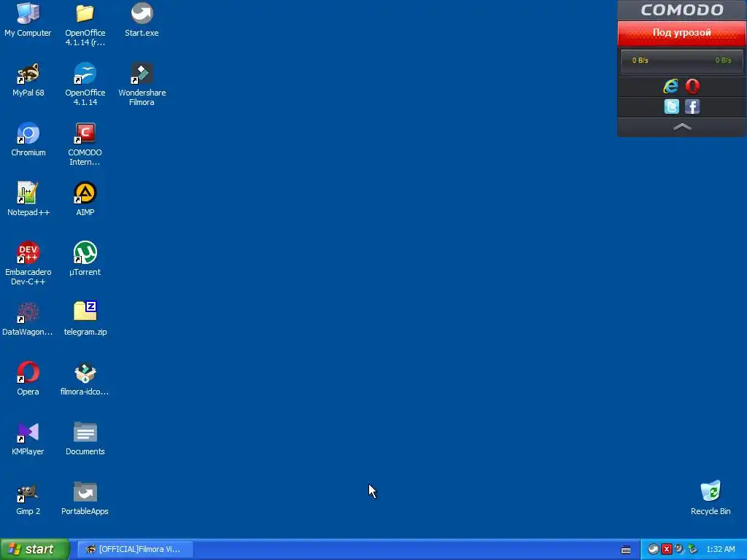Image resolution: width=747 pixels, height=560 pixels.
Task: Click the red 'Под угрозой' status button
Action: pos(682,33)
